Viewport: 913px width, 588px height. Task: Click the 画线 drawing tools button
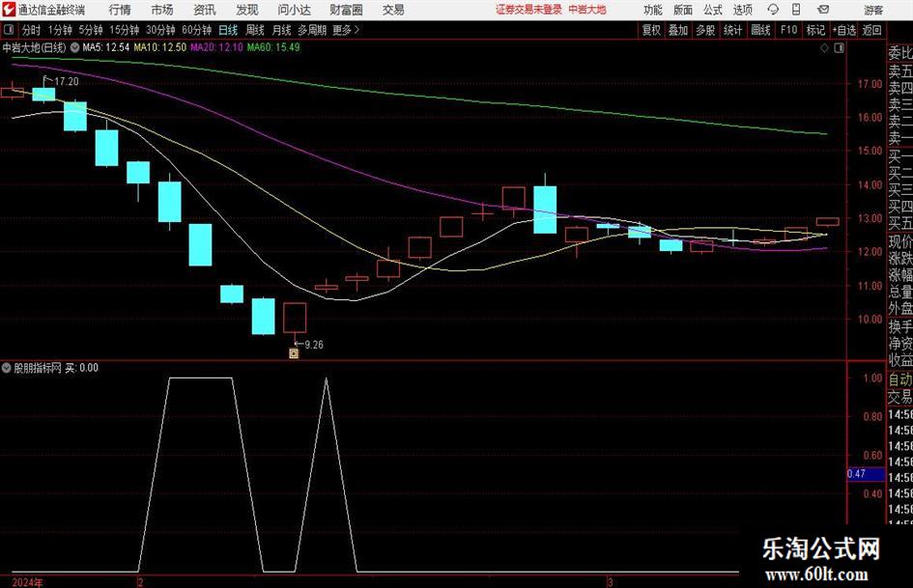coord(760,30)
